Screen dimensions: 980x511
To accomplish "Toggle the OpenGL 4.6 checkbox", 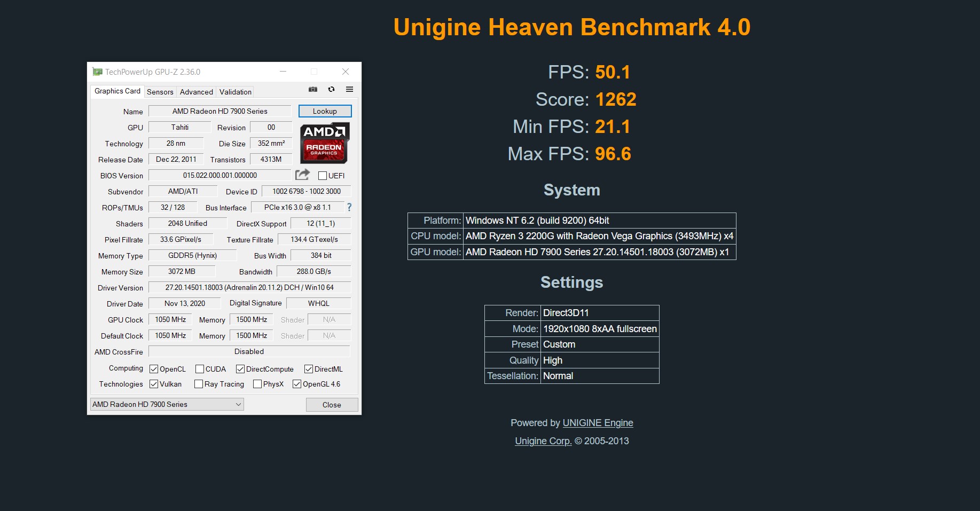I will point(297,384).
